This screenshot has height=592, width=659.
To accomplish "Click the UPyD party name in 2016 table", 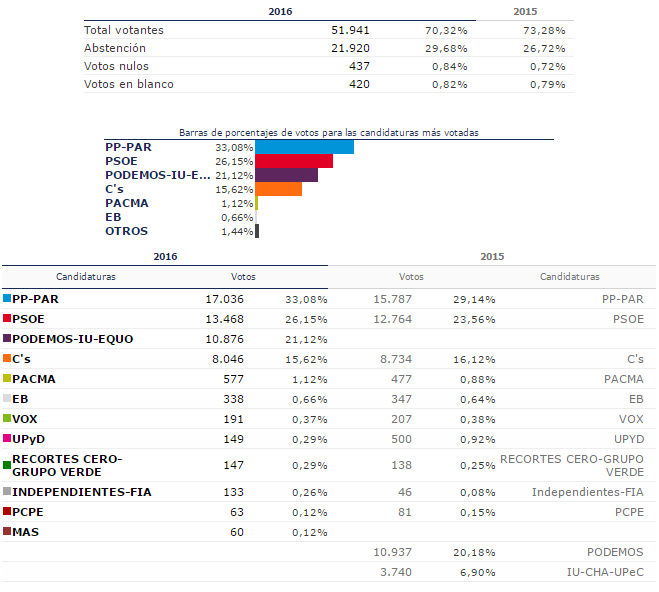I will tap(29, 439).
